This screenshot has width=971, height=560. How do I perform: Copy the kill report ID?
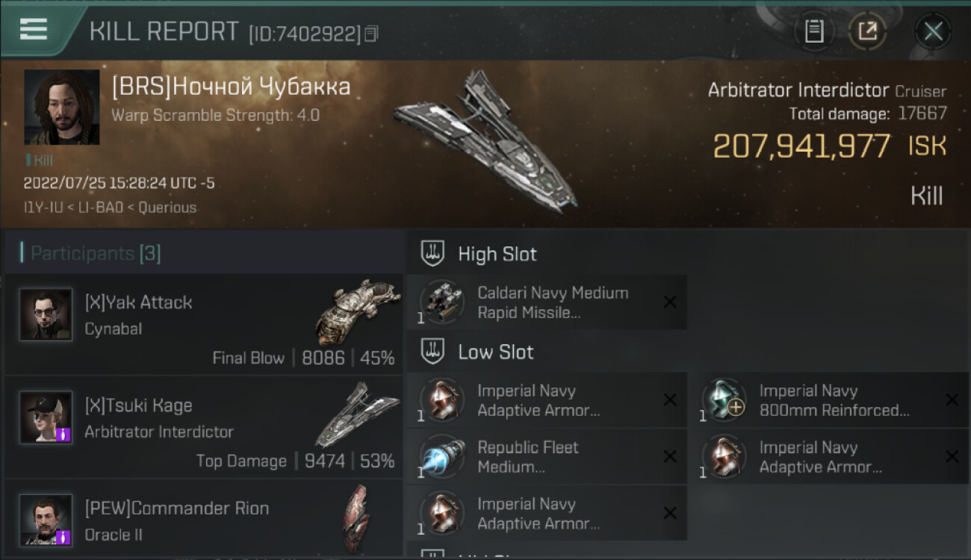coord(371,34)
